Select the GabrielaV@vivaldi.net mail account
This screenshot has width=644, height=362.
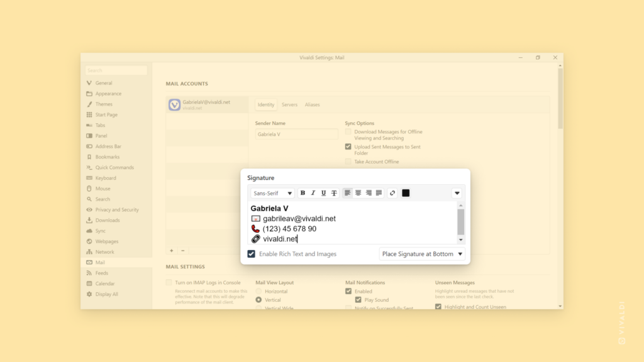(x=208, y=105)
